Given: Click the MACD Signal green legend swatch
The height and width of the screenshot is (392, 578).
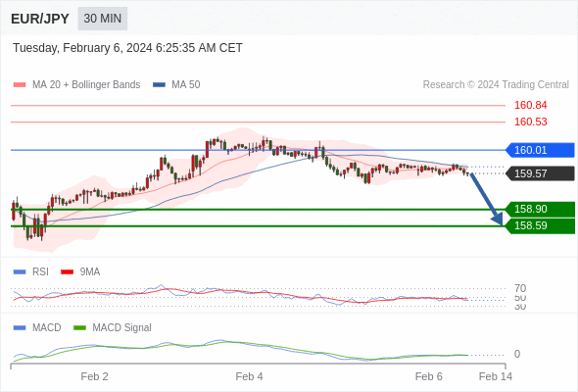Looking at the screenshot, I should click(79, 328).
